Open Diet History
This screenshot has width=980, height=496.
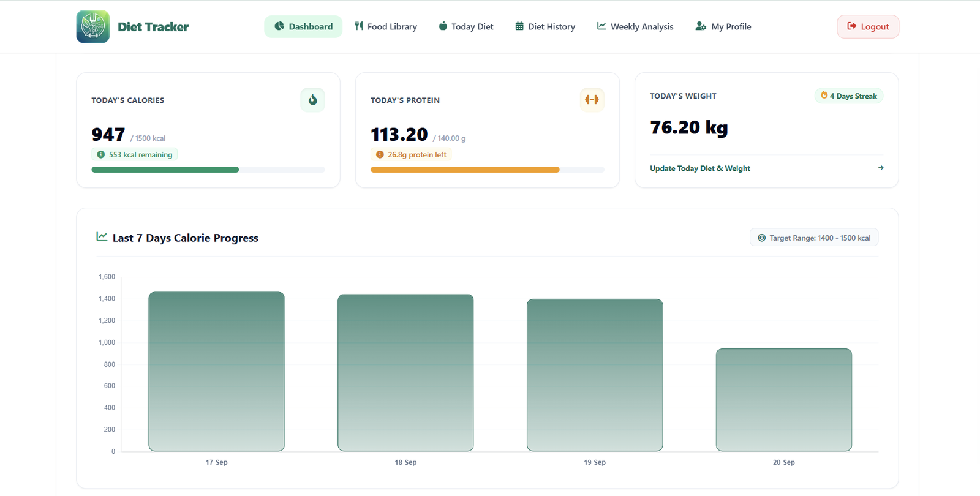tap(545, 26)
